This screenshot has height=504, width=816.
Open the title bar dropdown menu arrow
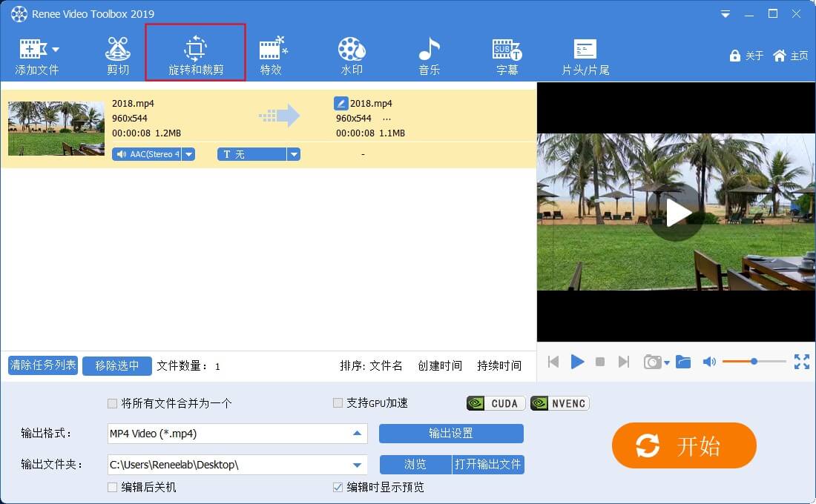coord(725,14)
